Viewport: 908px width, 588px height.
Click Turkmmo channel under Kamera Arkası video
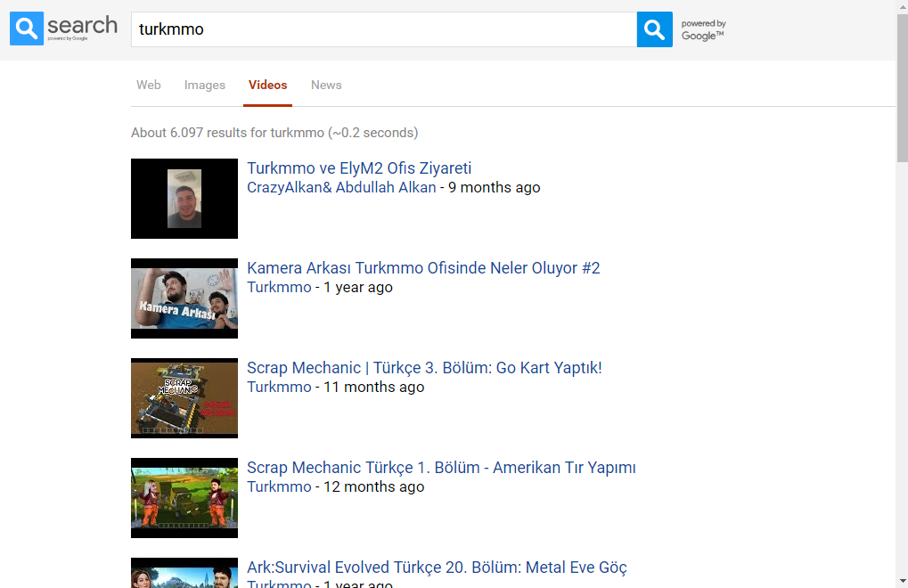click(x=279, y=288)
